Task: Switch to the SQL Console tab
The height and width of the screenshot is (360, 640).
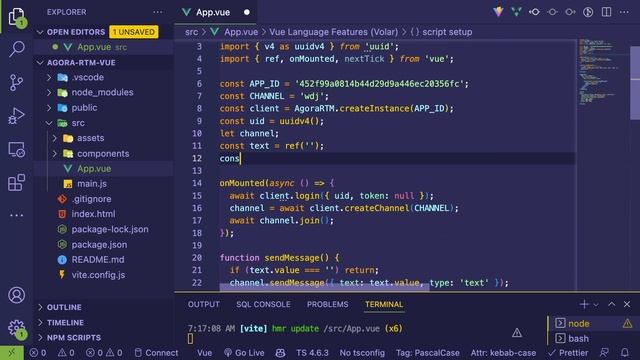Action: click(263, 304)
